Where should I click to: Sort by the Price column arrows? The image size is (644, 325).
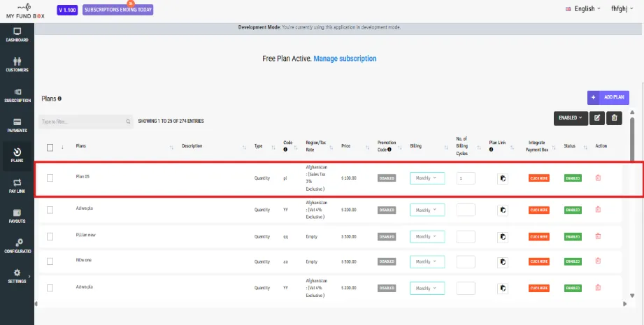(x=368, y=147)
